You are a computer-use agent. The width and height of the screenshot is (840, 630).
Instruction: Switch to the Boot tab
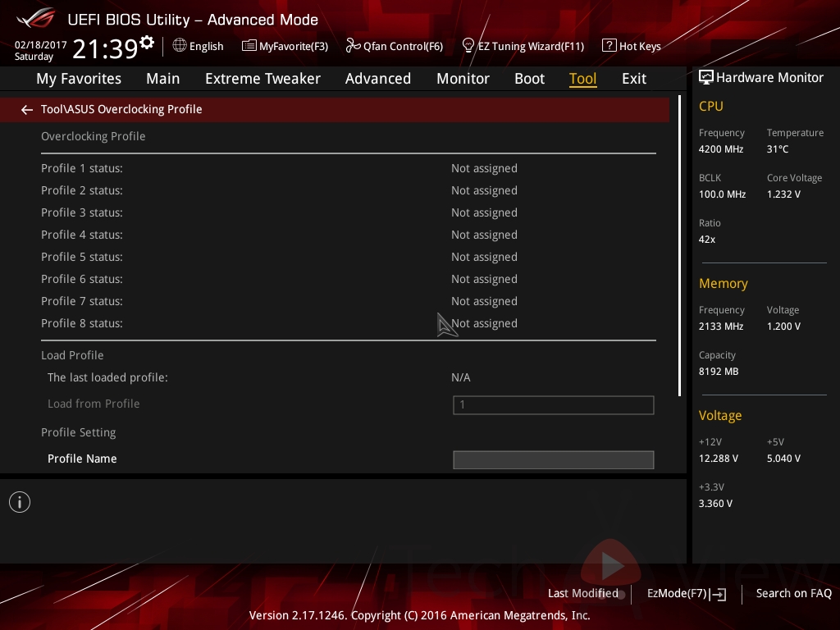tap(529, 79)
